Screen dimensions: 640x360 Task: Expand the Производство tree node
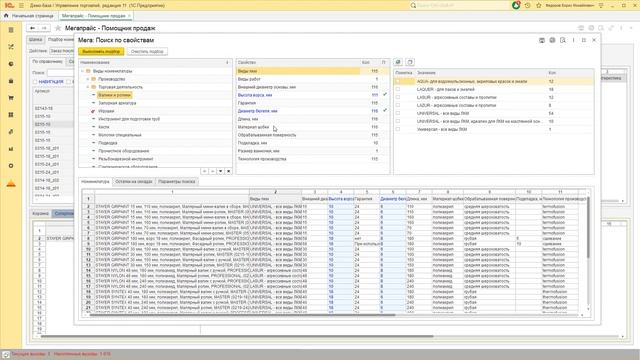coord(88,79)
